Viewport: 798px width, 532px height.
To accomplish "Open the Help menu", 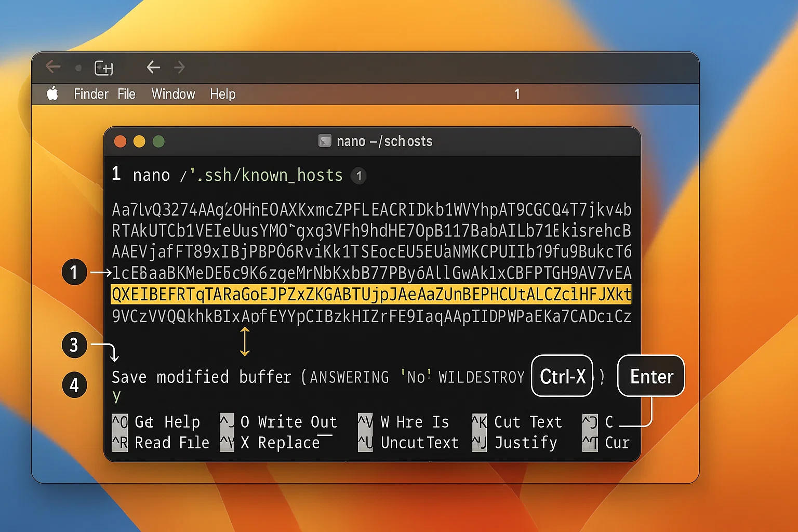I will (x=222, y=94).
